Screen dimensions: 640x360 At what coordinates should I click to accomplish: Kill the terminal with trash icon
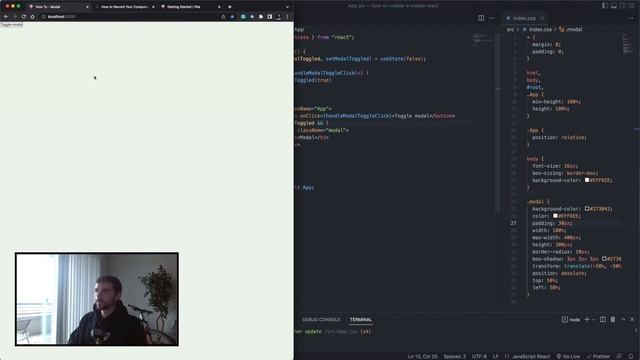click(613, 320)
